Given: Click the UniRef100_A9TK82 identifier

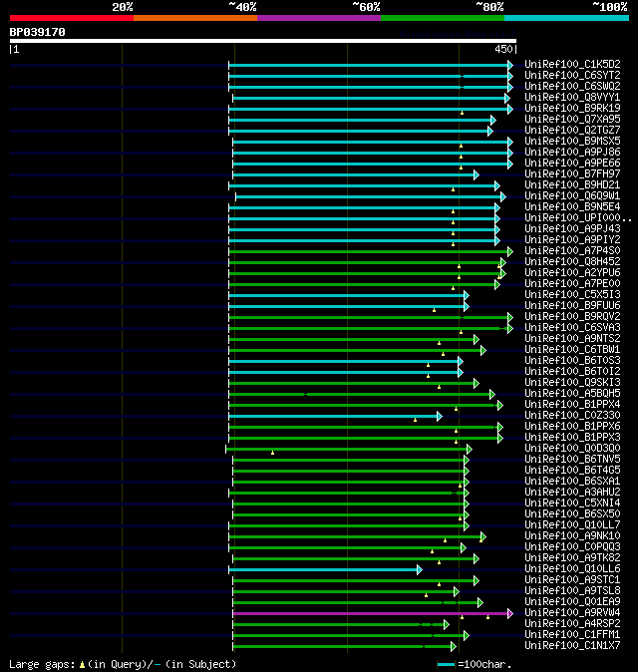Looking at the screenshot, I should click(x=572, y=558).
